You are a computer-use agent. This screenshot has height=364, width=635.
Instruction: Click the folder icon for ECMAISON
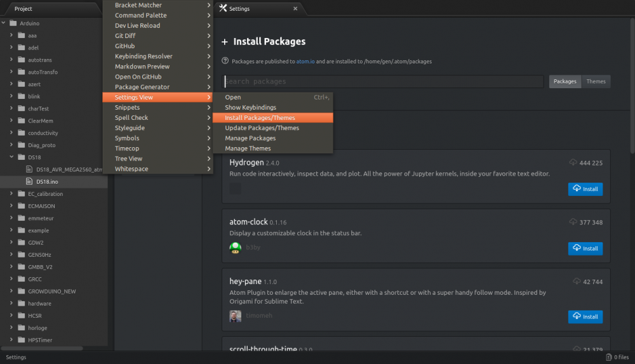[x=22, y=206]
